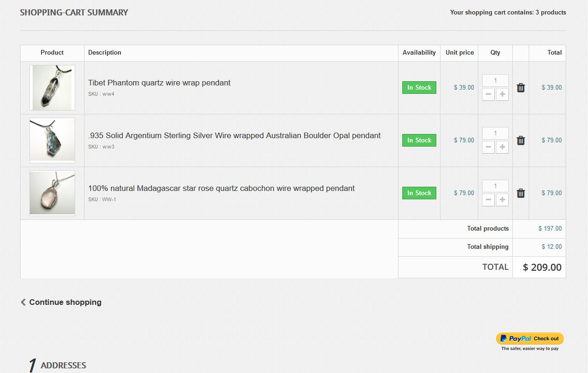Trash the Madagascar rose quartz pendant
This screenshot has height=373, width=588.
click(x=521, y=193)
